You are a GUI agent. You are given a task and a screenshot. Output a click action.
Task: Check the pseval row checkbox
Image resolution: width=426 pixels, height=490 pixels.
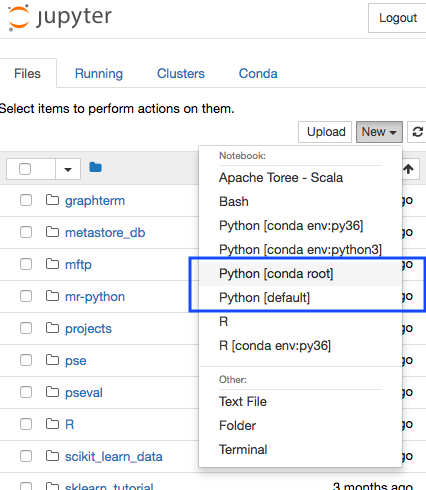[x=26, y=392]
